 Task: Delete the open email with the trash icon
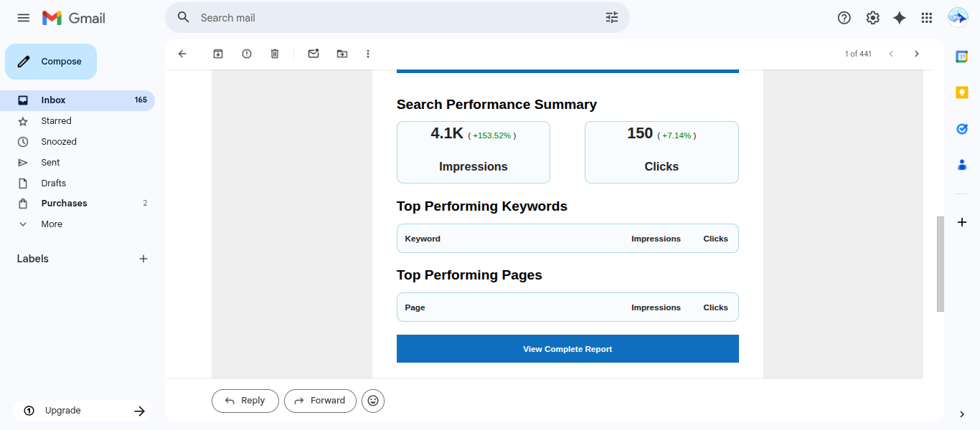pyautogui.click(x=275, y=54)
